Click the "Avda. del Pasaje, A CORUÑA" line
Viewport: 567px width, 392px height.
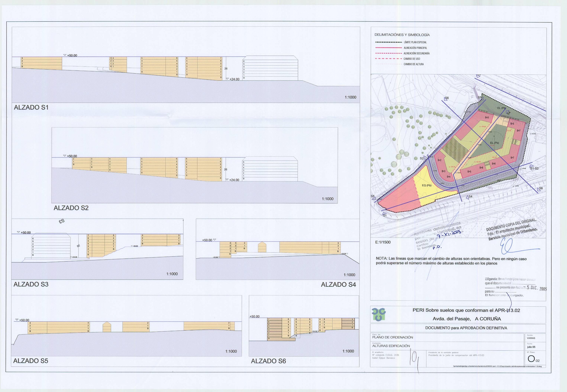pyautogui.click(x=467, y=319)
